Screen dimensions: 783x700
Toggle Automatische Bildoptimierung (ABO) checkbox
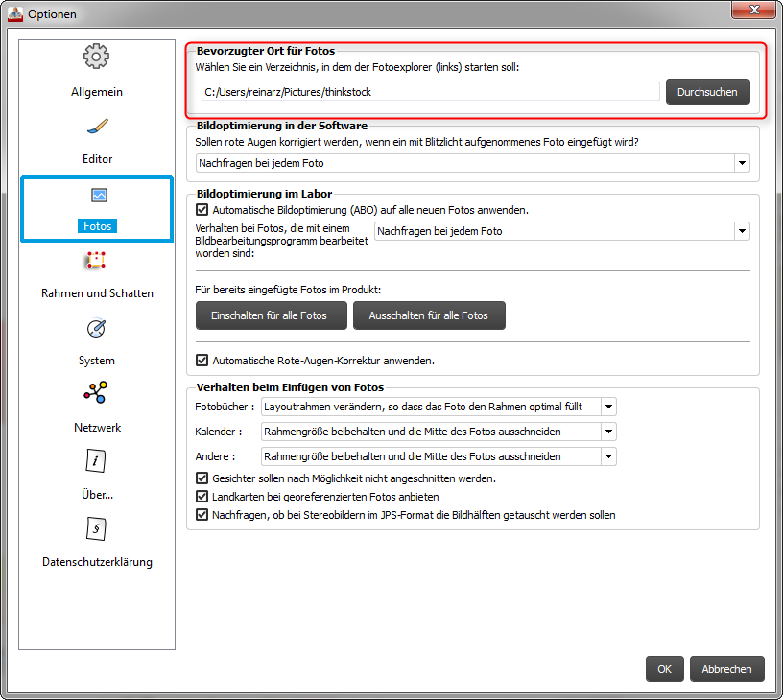point(202,209)
